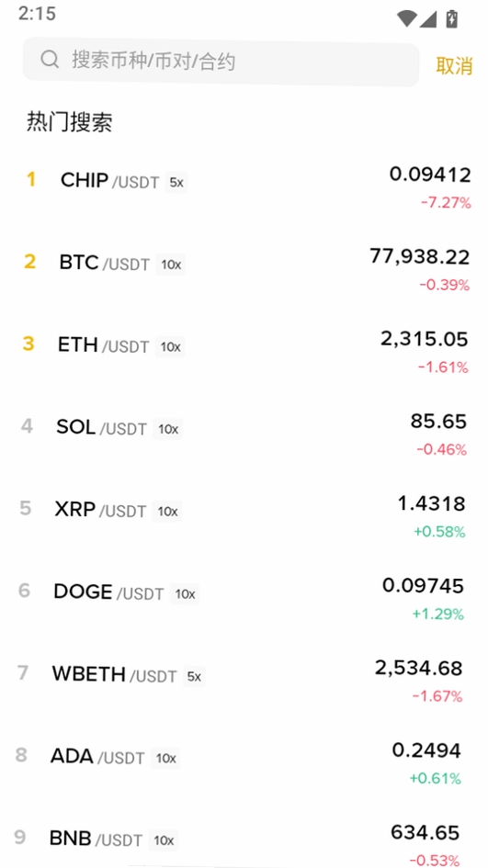Viewport: 488px width, 868px height.
Task: Focus the coin/pair/contract search field
Action: coord(221,62)
